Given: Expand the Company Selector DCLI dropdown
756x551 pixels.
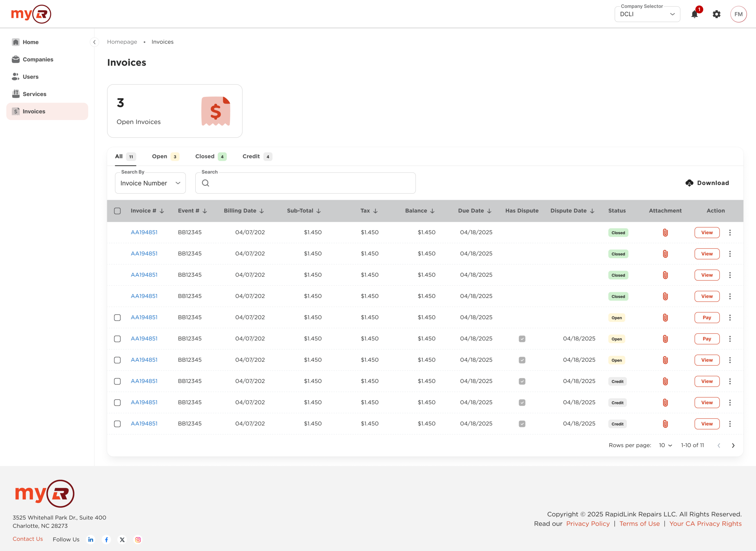Looking at the screenshot, I should pyautogui.click(x=647, y=14).
